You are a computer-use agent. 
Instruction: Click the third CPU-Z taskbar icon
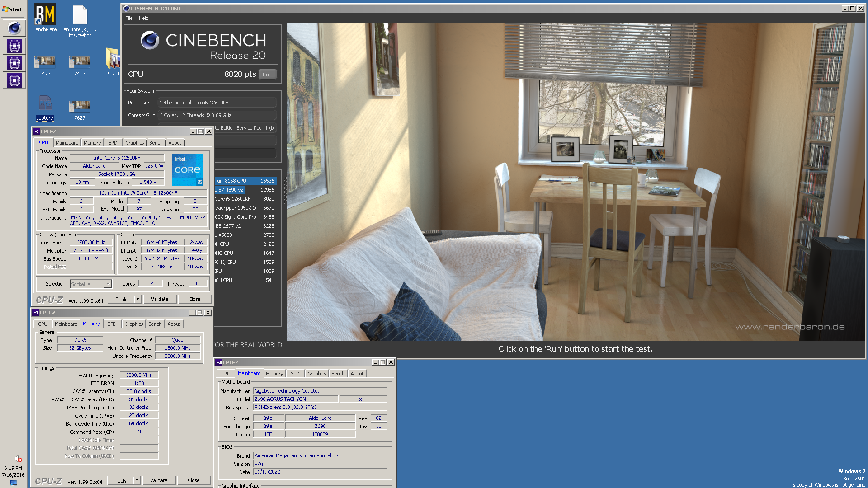pyautogui.click(x=14, y=80)
